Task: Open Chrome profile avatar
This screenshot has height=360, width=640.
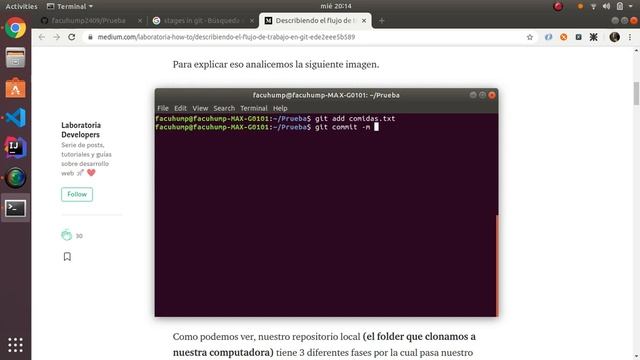Action: click(615, 37)
